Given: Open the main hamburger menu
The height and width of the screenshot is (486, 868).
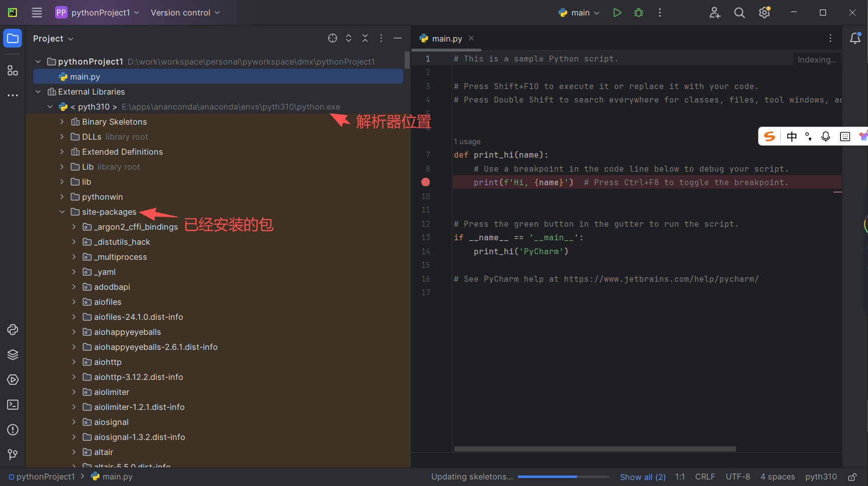Looking at the screenshot, I should pos(37,13).
